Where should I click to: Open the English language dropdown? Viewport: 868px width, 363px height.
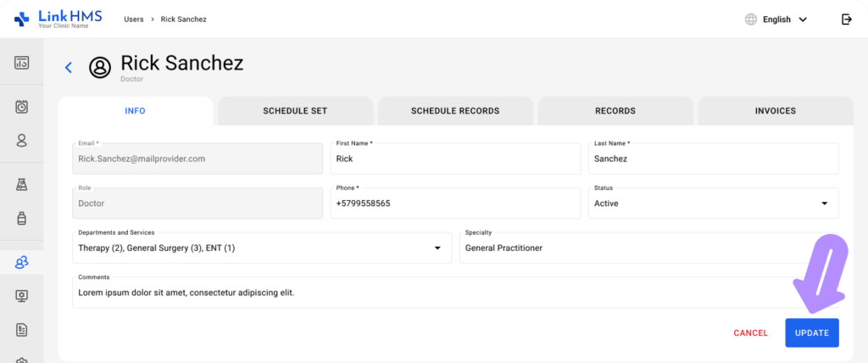coord(785,20)
